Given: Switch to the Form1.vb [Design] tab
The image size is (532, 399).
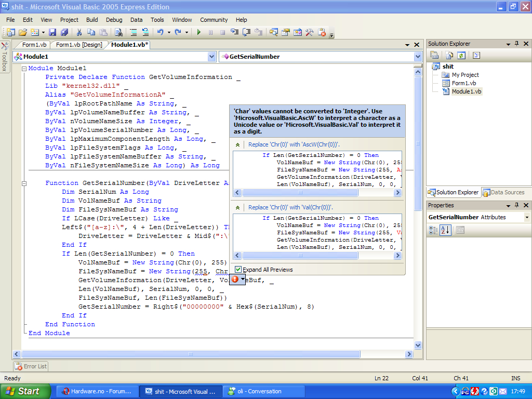Looking at the screenshot, I should pyautogui.click(x=79, y=45).
